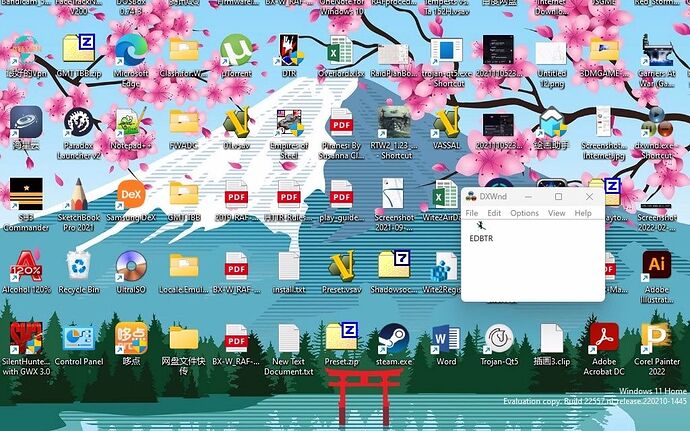Maximize the DXWnd window
This screenshot has width=690, height=431.
pyautogui.click(x=558, y=196)
